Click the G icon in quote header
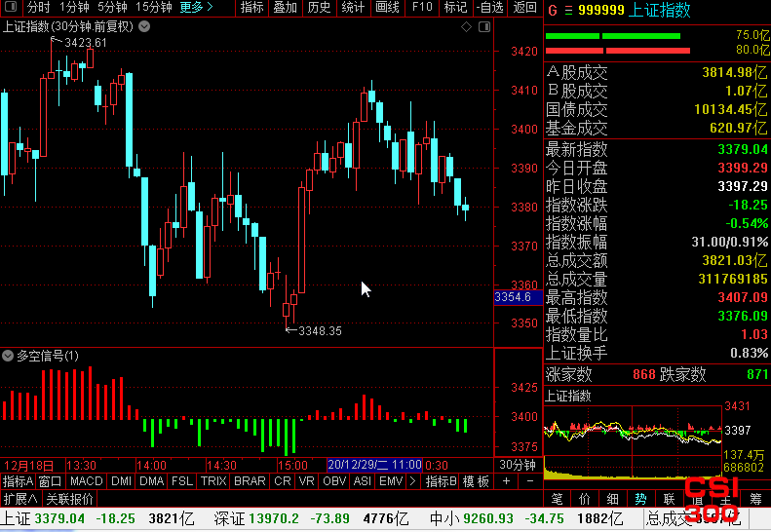Viewport: 771px width, 532px height. click(x=553, y=11)
